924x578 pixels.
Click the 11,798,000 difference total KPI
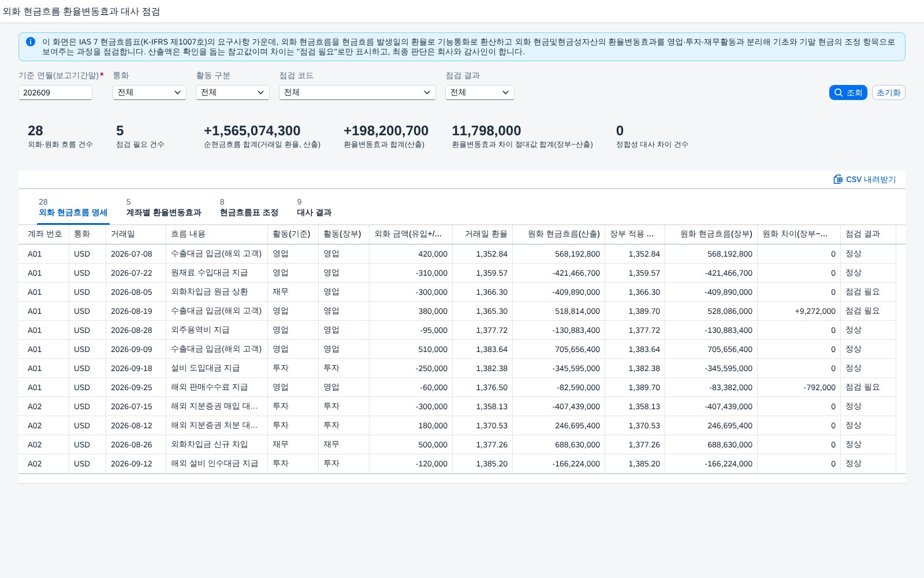point(522,136)
